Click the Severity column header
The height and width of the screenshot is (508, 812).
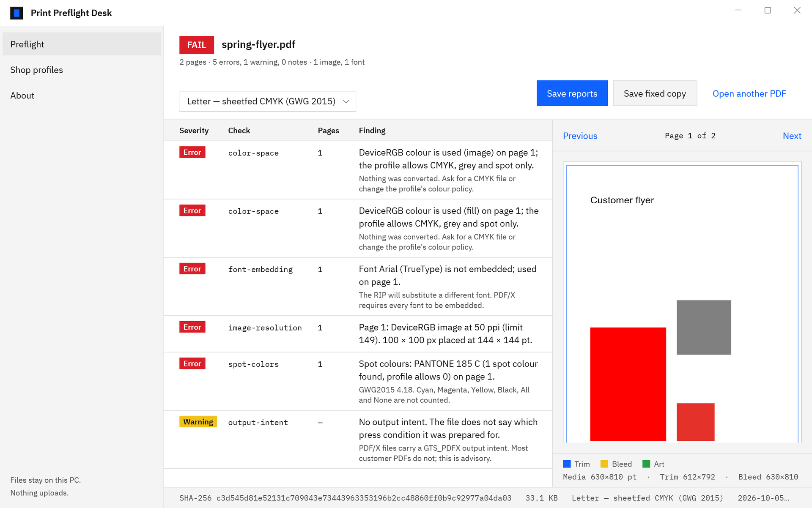coord(194,131)
